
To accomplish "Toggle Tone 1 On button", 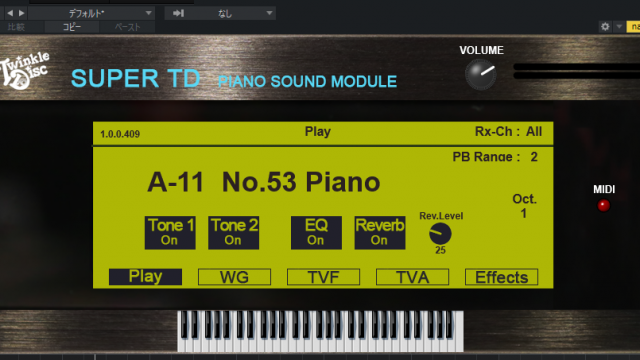I will point(170,233).
